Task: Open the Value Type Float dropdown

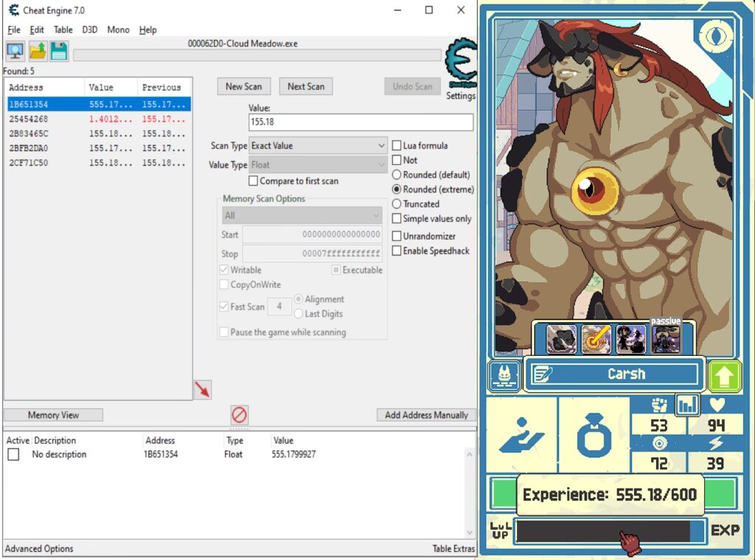Action: pos(318,165)
